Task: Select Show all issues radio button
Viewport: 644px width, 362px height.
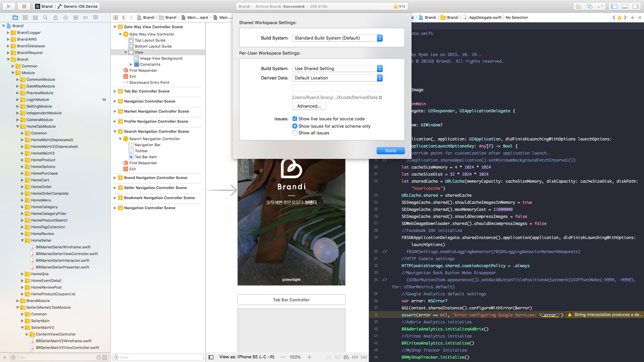Action: 295,133
